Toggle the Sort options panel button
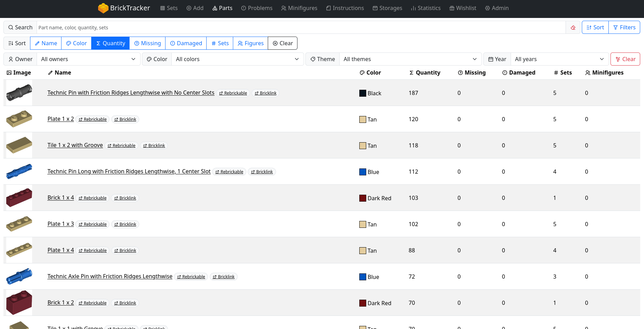Image resolution: width=644 pixels, height=329 pixels. 595,28
